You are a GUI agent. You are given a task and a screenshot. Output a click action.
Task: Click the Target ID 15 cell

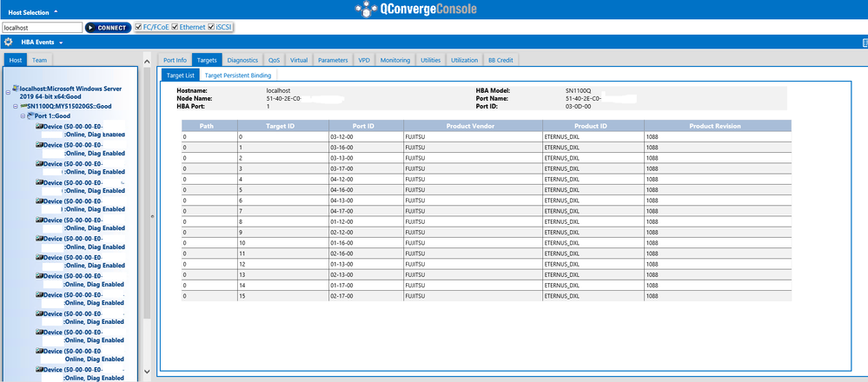(283, 296)
